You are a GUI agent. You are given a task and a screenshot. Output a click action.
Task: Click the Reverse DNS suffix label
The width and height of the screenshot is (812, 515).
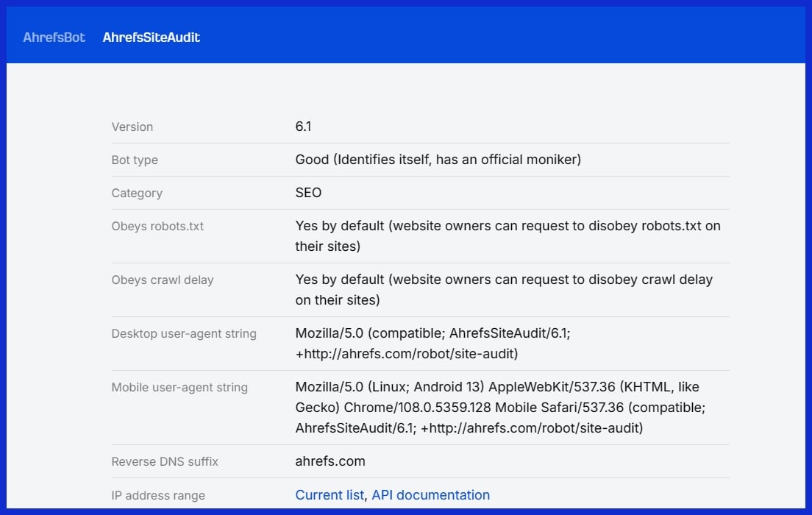[165, 462]
